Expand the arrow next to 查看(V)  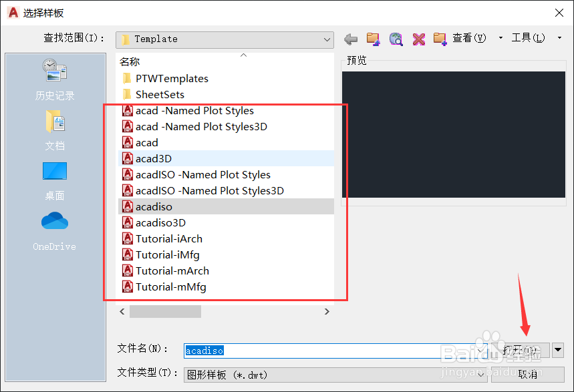pos(500,37)
